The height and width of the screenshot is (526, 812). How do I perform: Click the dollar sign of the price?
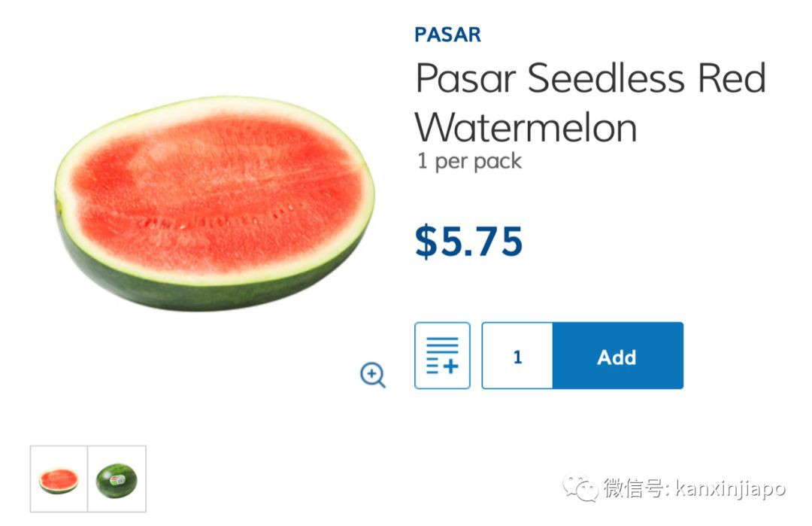point(426,241)
